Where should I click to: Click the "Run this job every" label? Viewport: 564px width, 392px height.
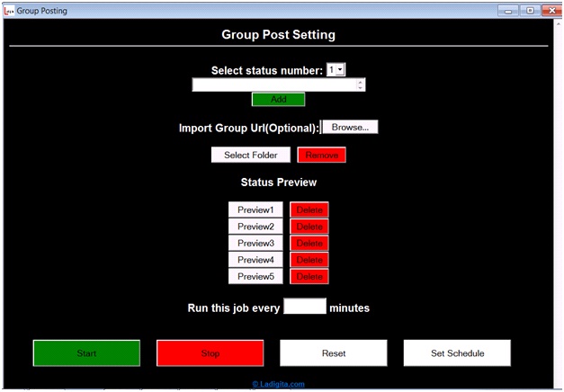click(234, 308)
